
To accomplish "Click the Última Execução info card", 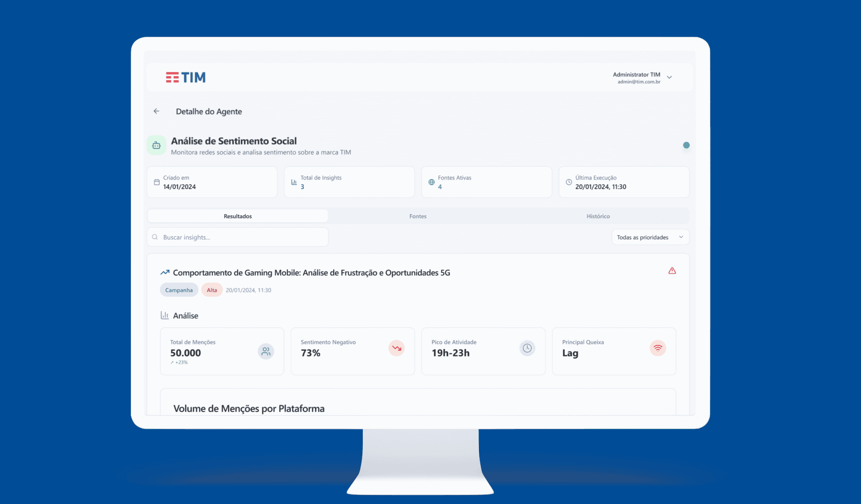I will point(623,182).
